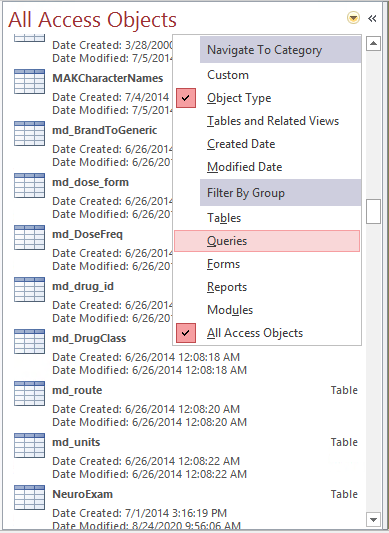The height and width of the screenshot is (533, 389).
Task: Choose Object Type category
Action: tap(267, 98)
